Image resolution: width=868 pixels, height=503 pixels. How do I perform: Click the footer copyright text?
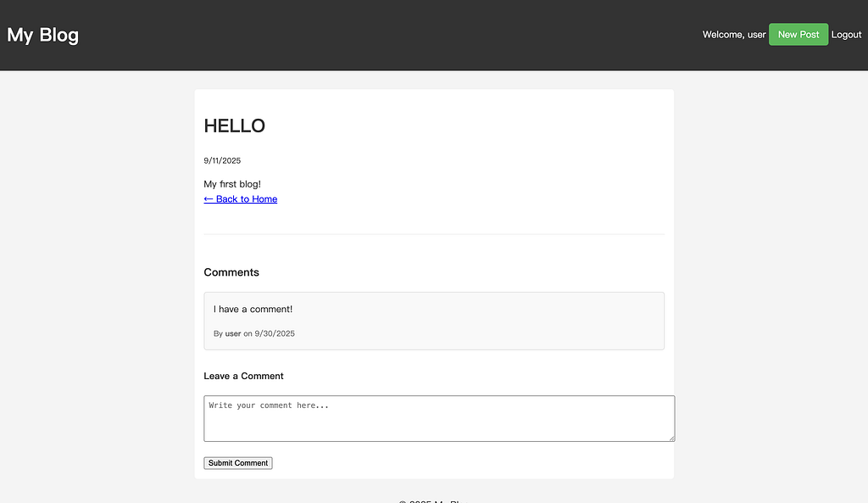point(434,500)
